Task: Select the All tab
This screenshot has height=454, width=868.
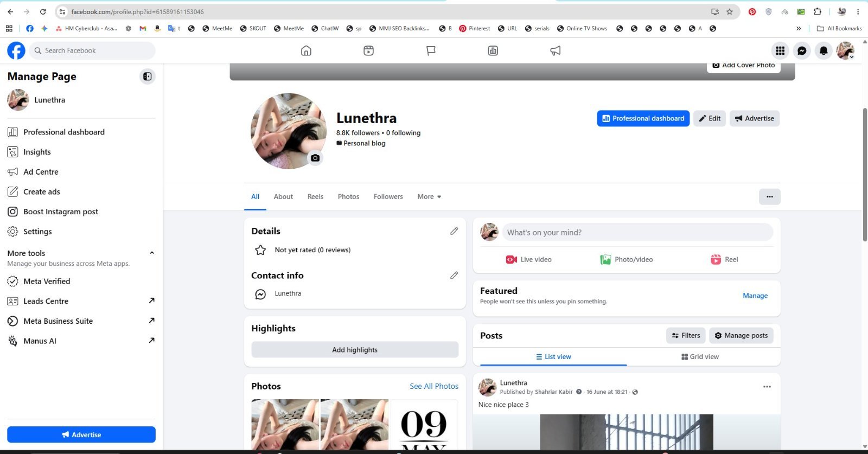Action: click(x=255, y=197)
